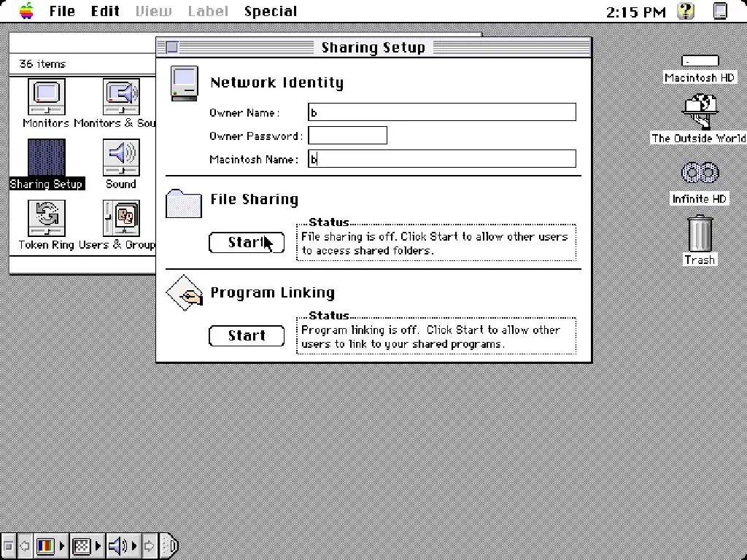
Task: Select the Monitors control panel icon
Action: [46, 97]
